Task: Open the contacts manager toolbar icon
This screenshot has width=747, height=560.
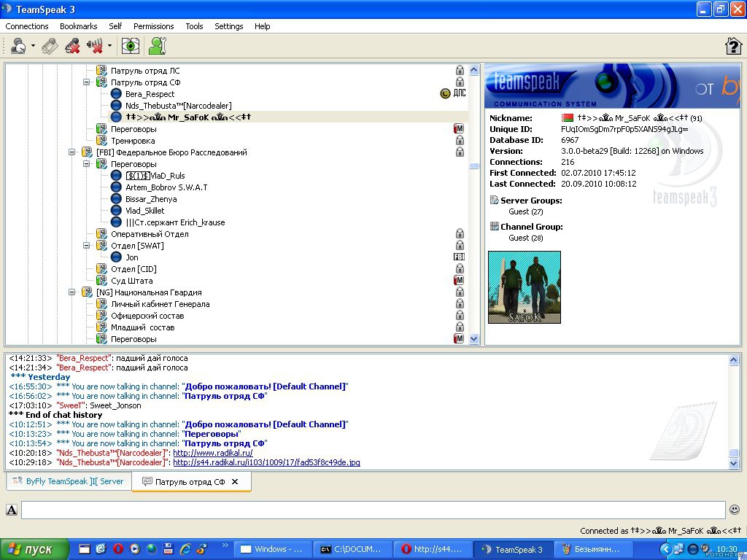Action: (158, 46)
